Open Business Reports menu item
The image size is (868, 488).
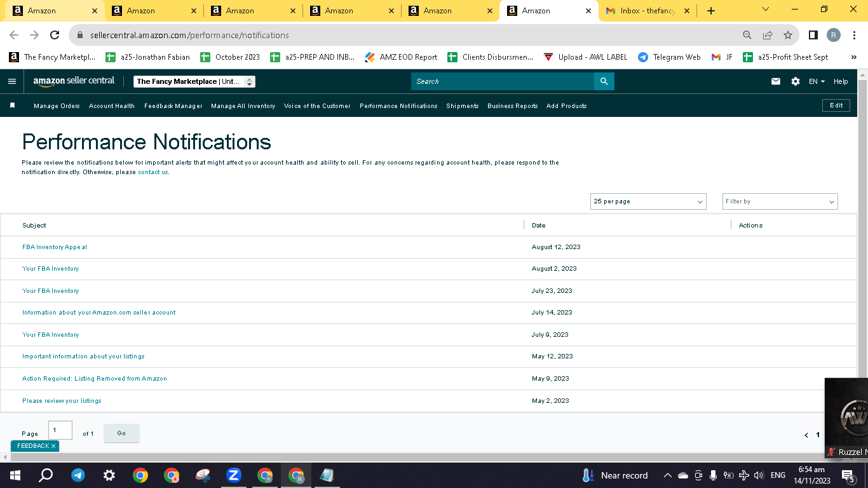513,106
